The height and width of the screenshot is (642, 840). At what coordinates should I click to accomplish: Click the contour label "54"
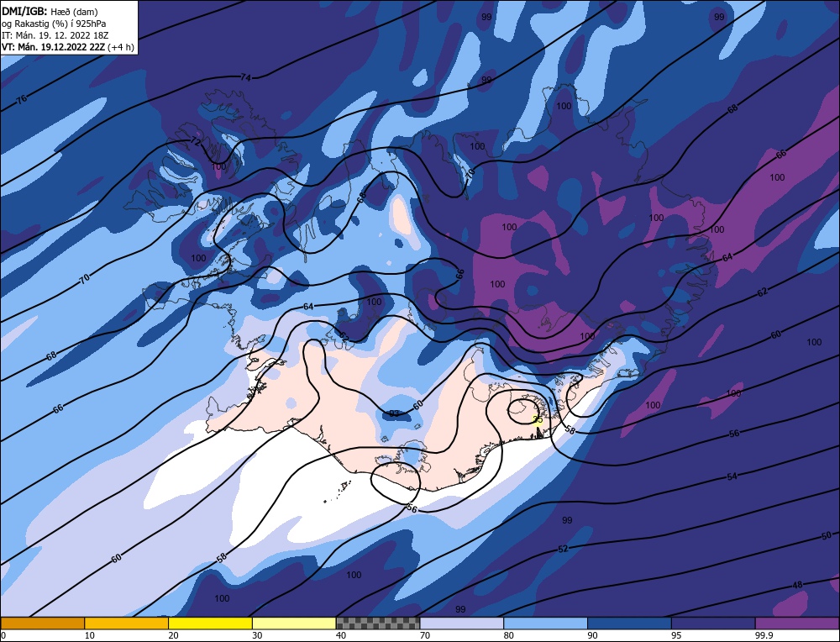coord(732,476)
